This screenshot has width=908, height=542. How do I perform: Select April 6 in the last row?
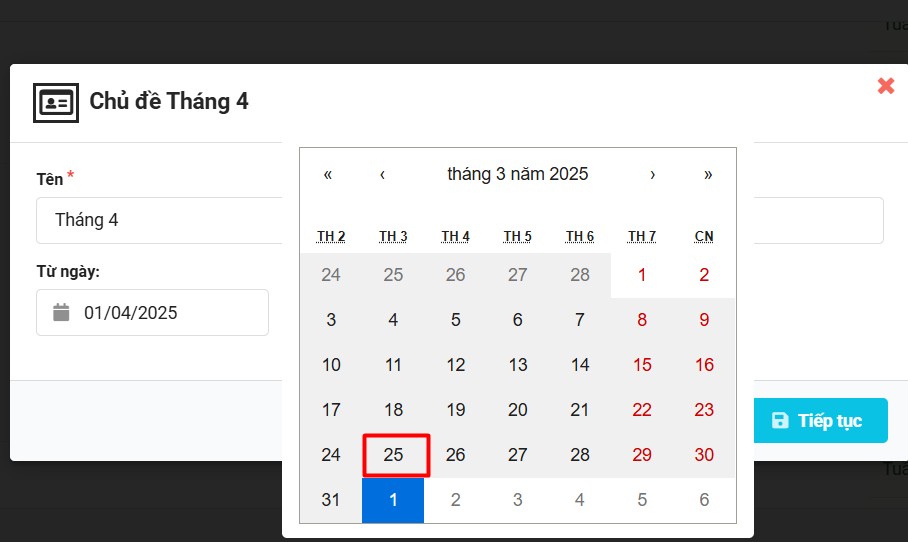click(704, 500)
